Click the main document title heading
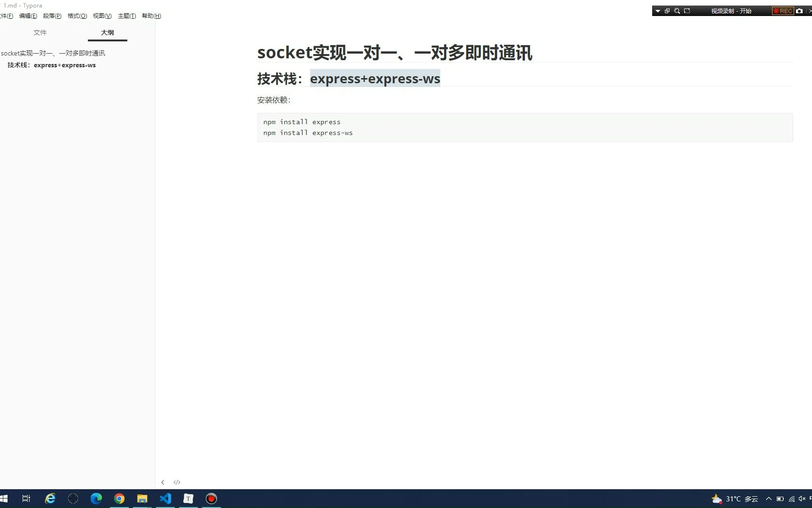The height and width of the screenshot is (508, 812). click(395, 52)
